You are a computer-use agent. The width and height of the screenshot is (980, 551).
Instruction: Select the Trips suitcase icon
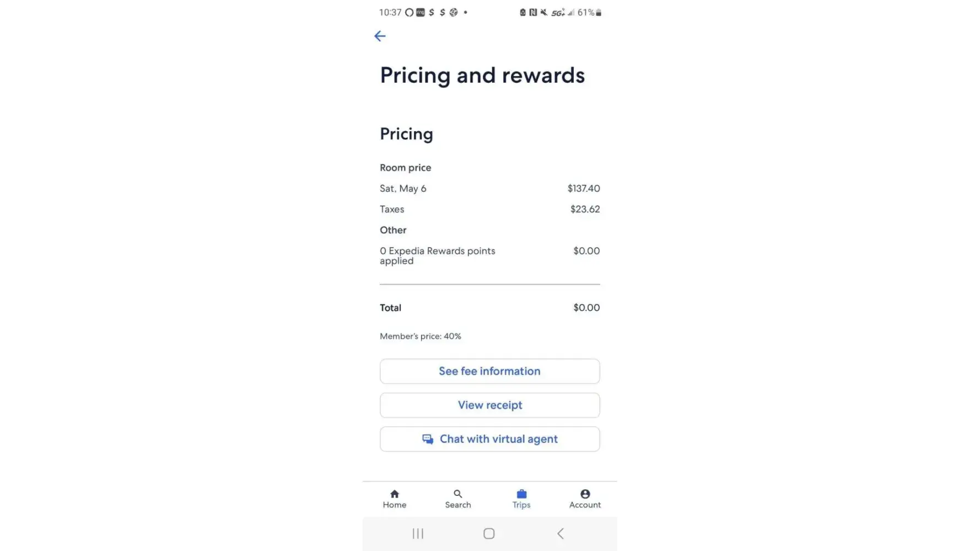pyautogui.click(x=521, y=494)
